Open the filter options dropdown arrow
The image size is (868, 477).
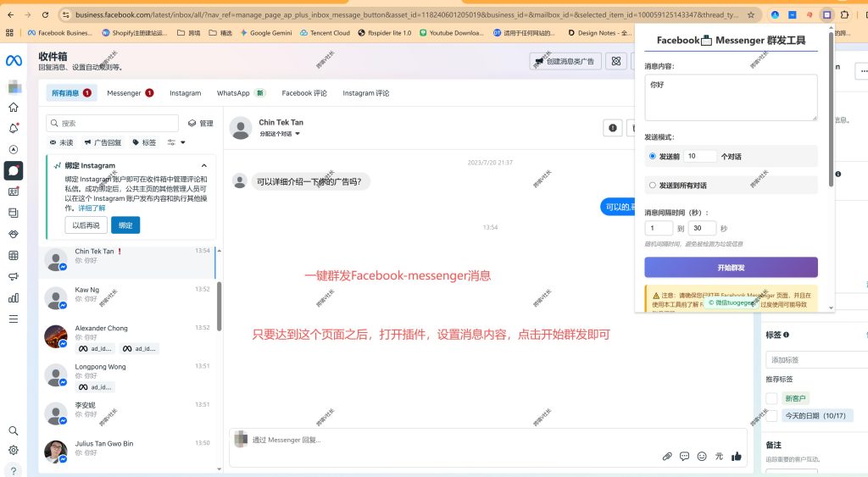click(x=183, y=143)
